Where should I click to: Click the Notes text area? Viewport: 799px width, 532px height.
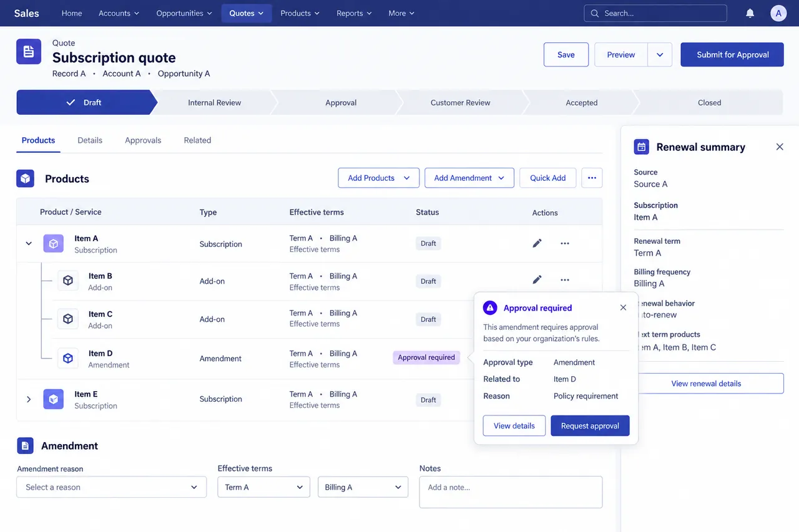(x=511, y=492)
